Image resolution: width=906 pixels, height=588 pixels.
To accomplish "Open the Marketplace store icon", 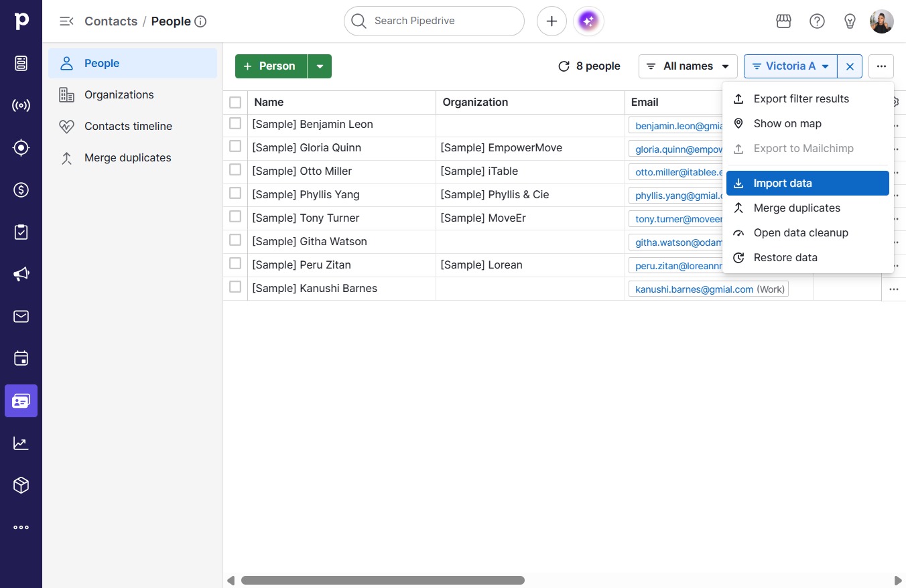I will [x=783, y=21].
